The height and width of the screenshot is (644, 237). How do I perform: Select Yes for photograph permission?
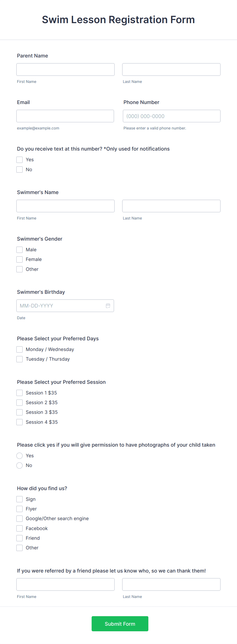19,456
